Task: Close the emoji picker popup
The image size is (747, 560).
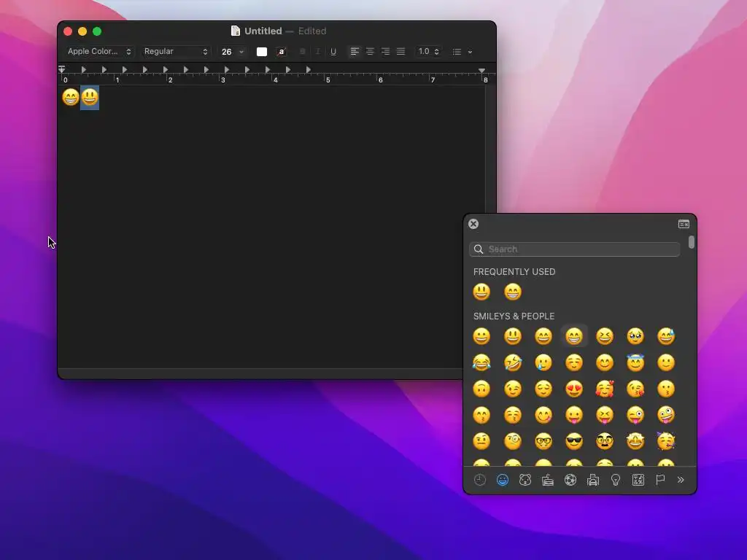Action: [x=473, y=224]
